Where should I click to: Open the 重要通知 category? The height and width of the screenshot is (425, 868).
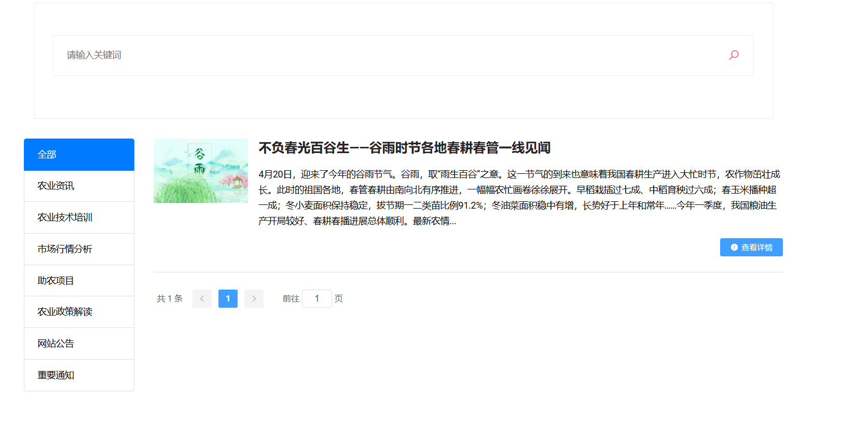point(79,375)
